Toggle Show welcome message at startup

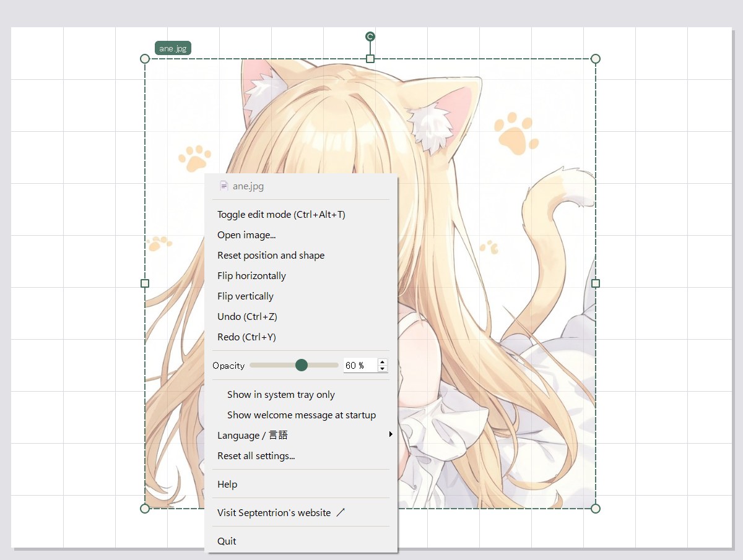(x=301, y=415)
